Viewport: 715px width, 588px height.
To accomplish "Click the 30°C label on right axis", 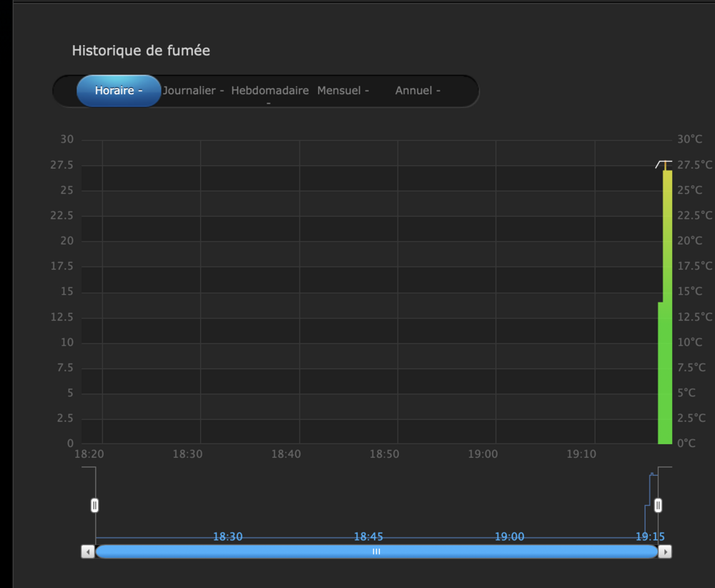I will [x=690, y=139].
